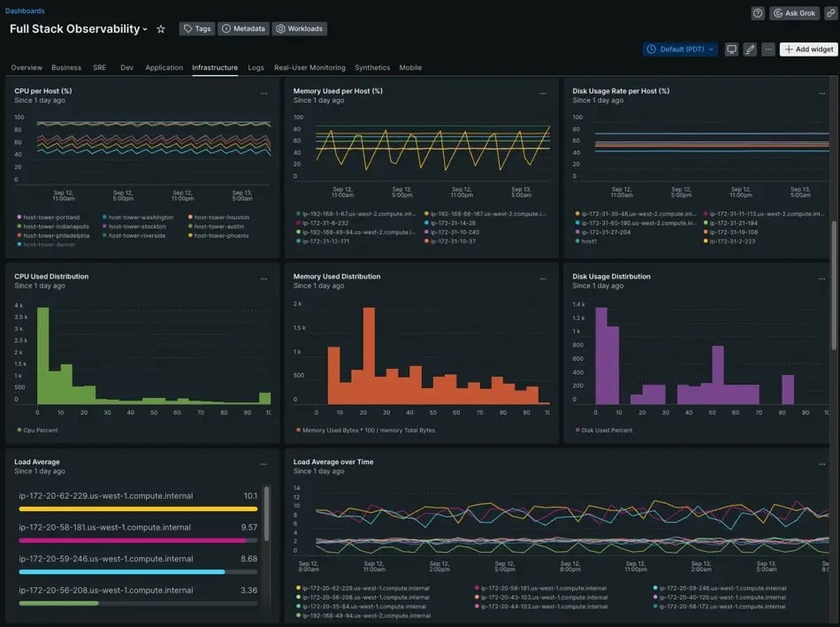The width and height of the screenshot is (840, 627).
Task: Star the Full Stack Observability dashboard
Action: [x=159, y=27]
